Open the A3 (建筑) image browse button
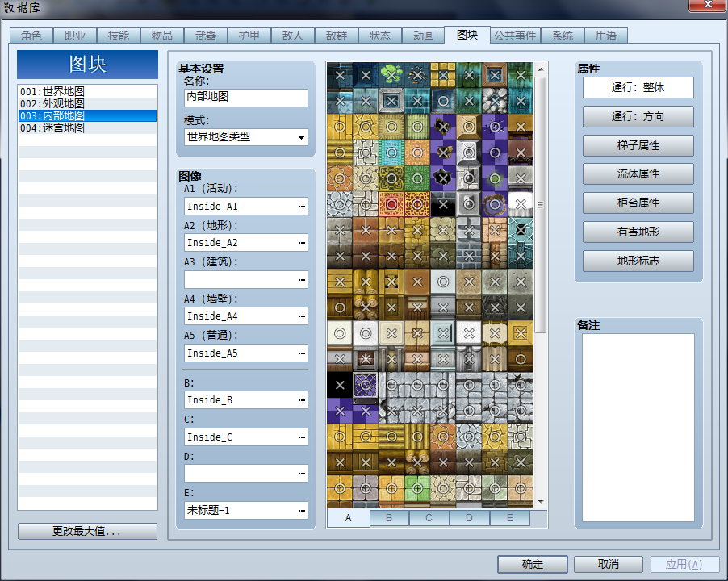This screenshot has width=728, height=581. 302,280
